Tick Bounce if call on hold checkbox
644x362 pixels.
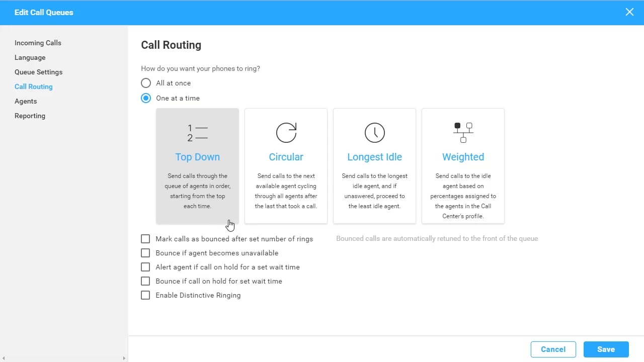click(x=145, y=281)
